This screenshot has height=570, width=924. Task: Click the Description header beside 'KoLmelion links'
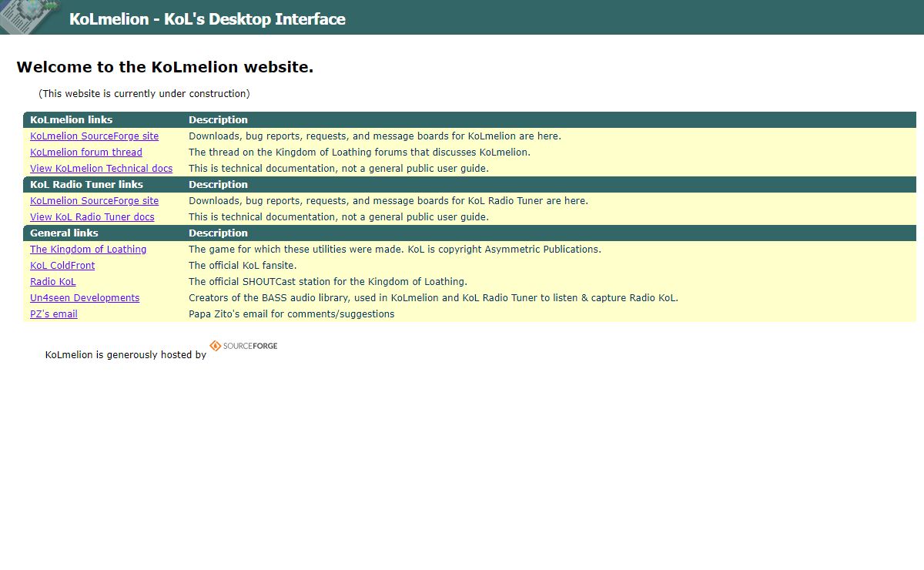(x=218, y=120)
